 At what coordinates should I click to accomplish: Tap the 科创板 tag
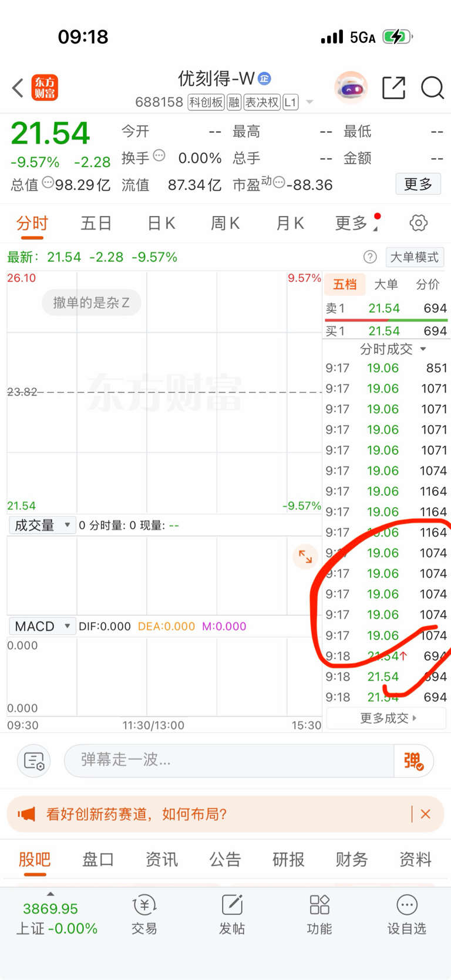tap(206, 102)
